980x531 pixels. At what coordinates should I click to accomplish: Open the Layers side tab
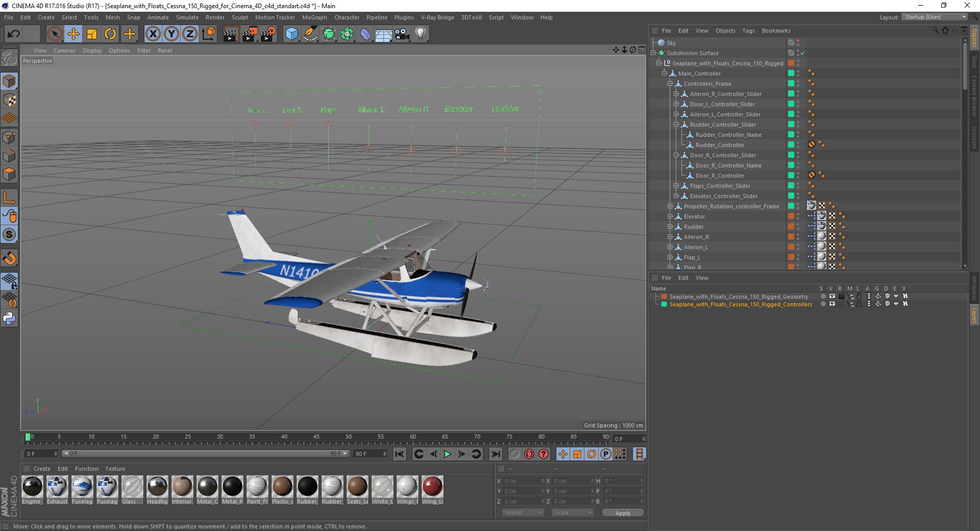974,315
